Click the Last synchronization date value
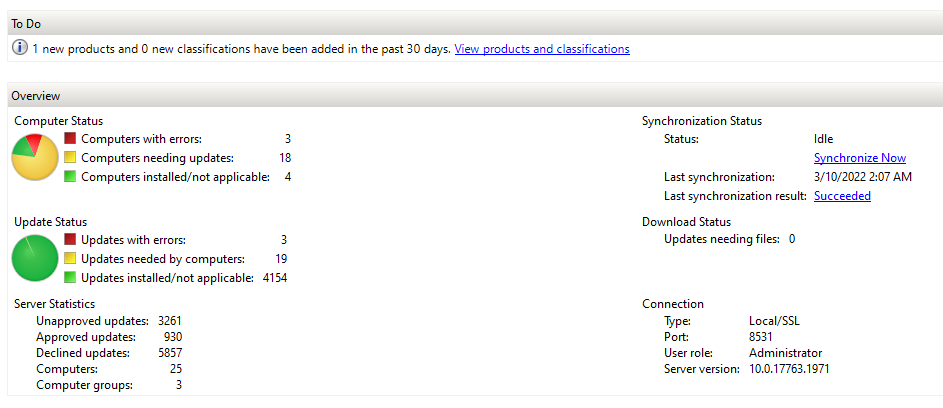 coord(862,177)
